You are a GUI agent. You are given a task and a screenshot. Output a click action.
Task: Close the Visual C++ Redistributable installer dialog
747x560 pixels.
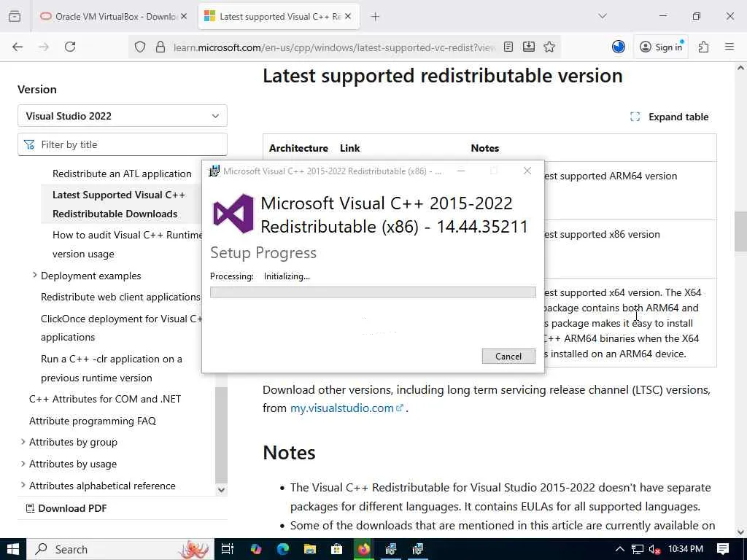[x=527, y=171]
